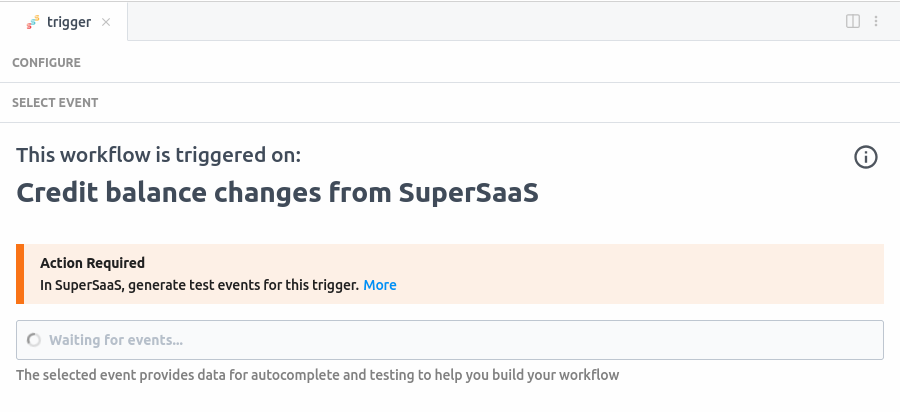Collapse the SELECT EVENT section
This screenshot has width=900, height=412.
pyautogui.click(x=55, y=102)
